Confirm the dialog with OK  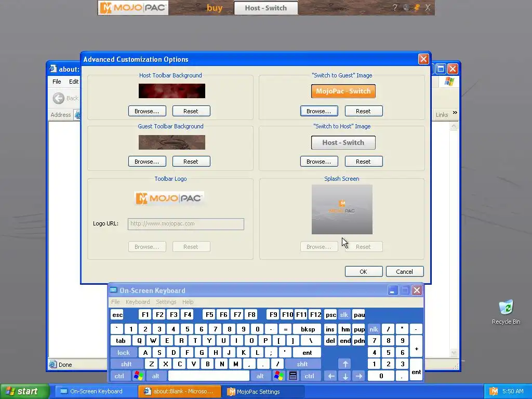[x=363, y=271]
